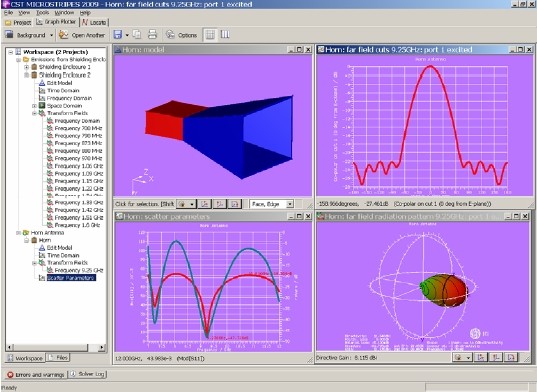The height and width of the screenshot is (392, 537).
Task: Expand the Space Domain tree node
Action: (34, 106)
